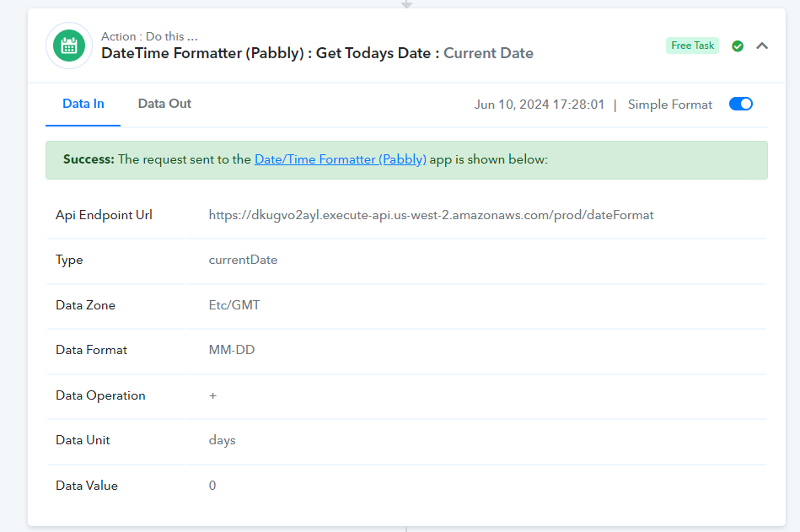Screen dimensions: 800x532
Task: Click the plus Data Operation value
Action: point(212,395)
